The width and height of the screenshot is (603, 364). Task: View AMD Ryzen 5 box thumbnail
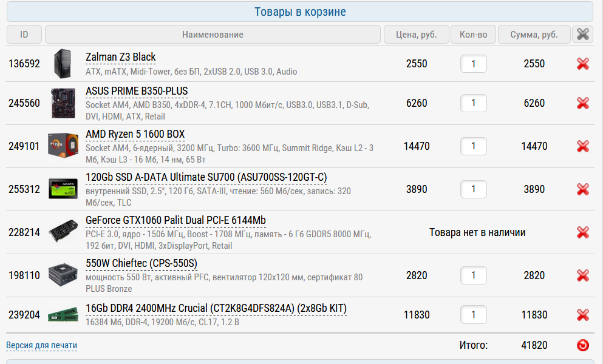[63, 146]
